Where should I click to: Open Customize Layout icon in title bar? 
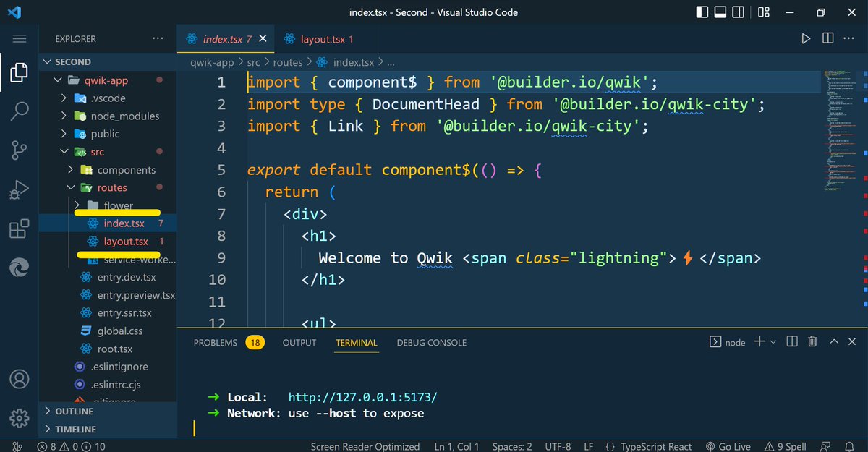coord(765,12)
